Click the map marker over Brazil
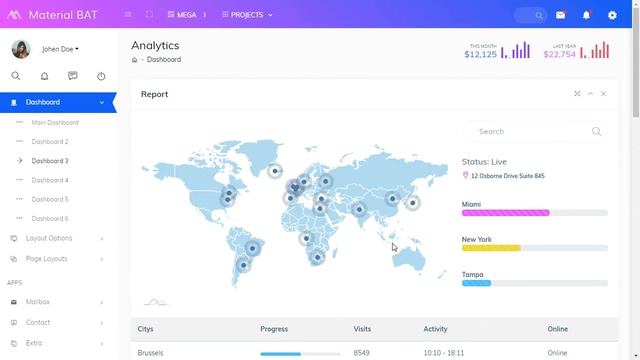This screenshot has width=640, height=360. 253,248
